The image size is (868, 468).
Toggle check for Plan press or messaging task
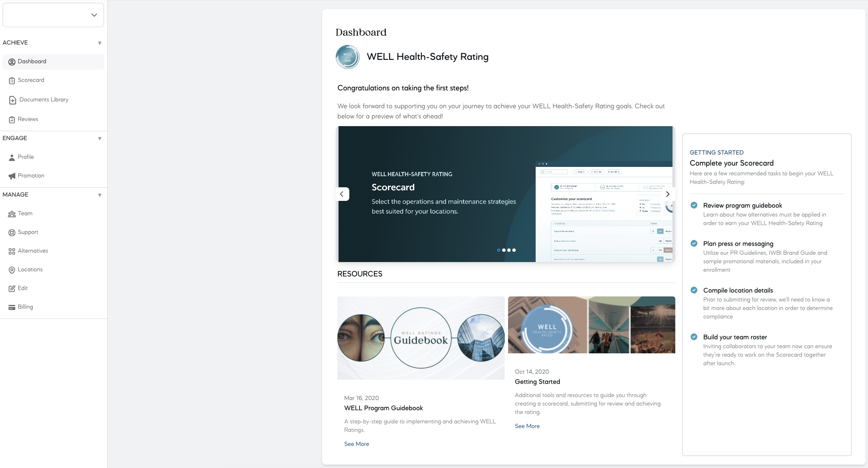click(694, 244)
